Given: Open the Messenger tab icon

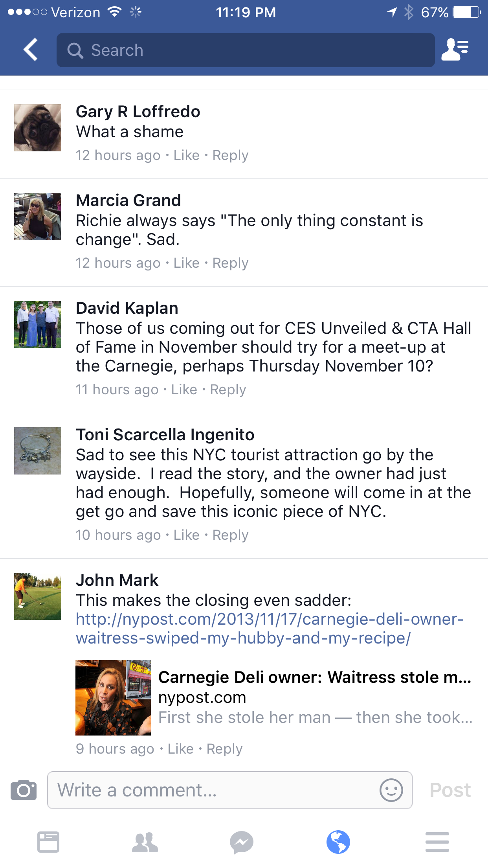Looking at the screenshot, I should tap(242, 842).
